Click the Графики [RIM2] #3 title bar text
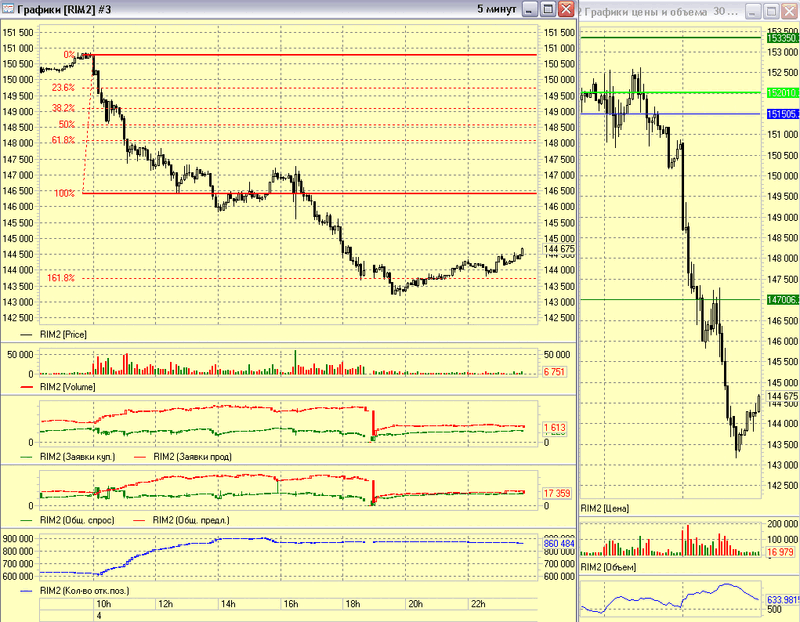 point(64,9)
